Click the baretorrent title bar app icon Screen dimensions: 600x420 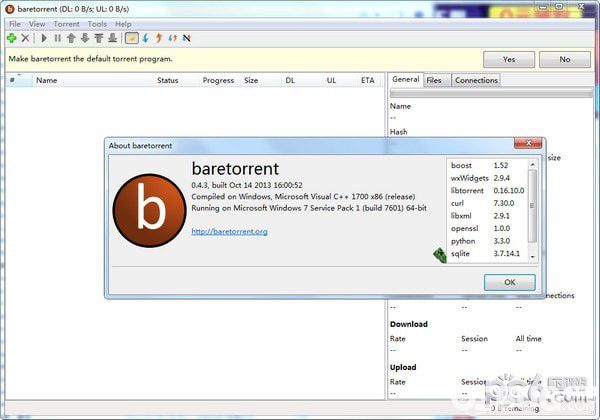point(10,9)
